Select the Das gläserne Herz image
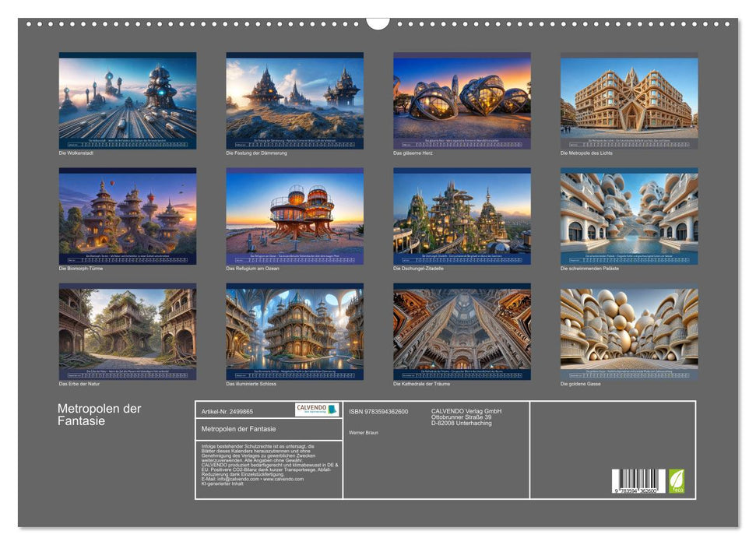This screenshot has height=545, width=756. point(462,100)
